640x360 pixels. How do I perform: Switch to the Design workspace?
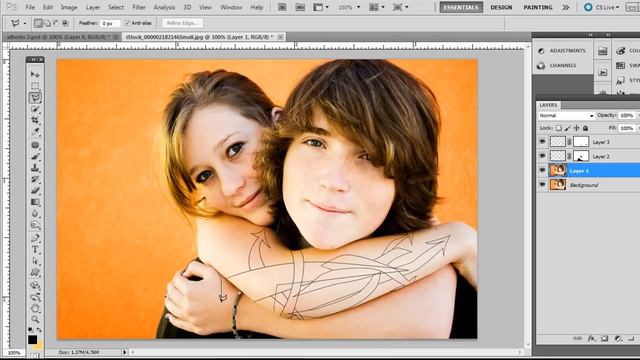point(501,7)
